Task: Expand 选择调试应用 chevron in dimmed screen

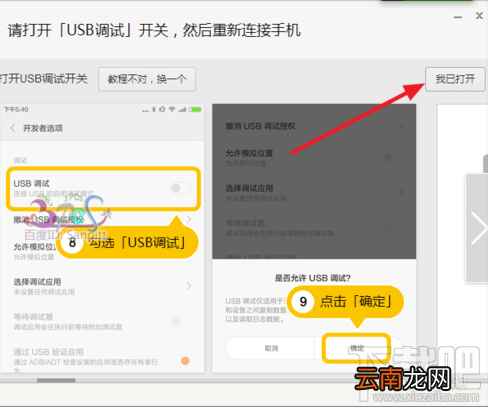Action: tap(401, 192)
